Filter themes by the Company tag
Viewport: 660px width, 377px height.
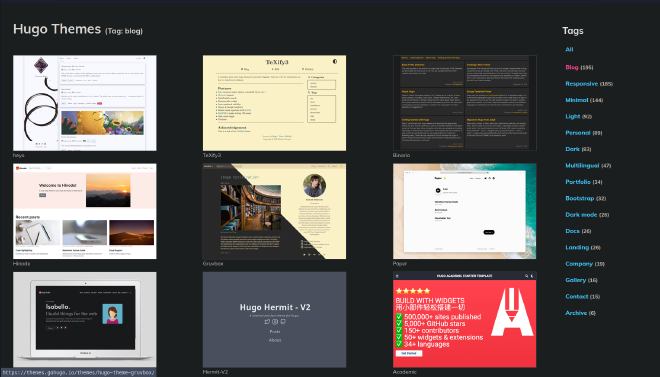[x=579, y=264]
